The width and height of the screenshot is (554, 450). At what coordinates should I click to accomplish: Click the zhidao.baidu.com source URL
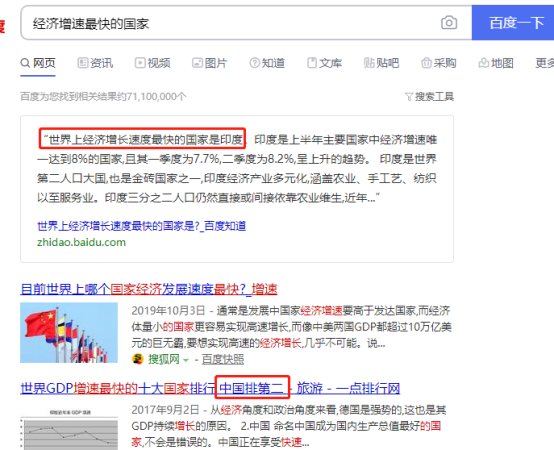point(81,242)
